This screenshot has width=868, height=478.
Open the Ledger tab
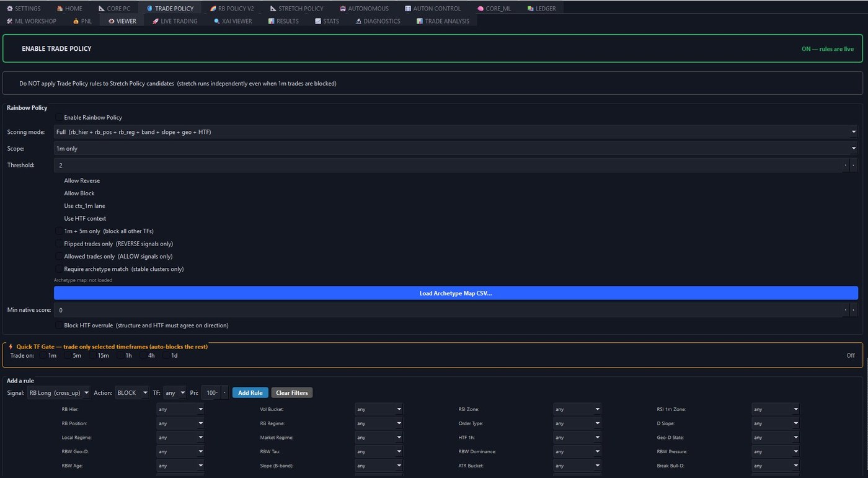tap(541, 9)
